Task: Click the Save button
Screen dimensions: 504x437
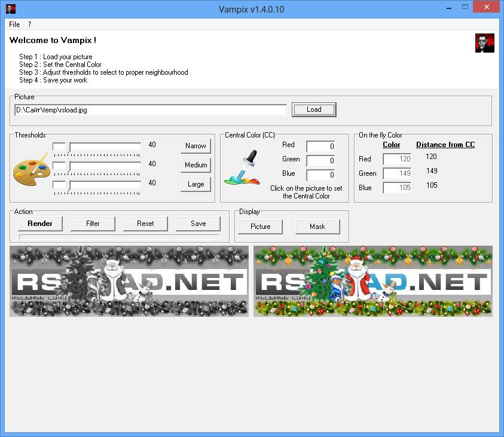Action: coord(198,224)
